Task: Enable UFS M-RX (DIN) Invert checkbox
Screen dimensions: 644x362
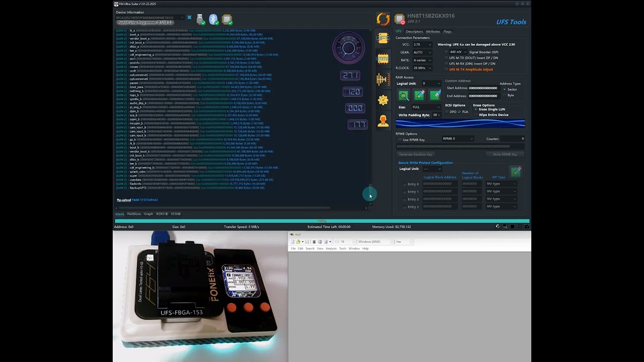Action: point(446,64)
